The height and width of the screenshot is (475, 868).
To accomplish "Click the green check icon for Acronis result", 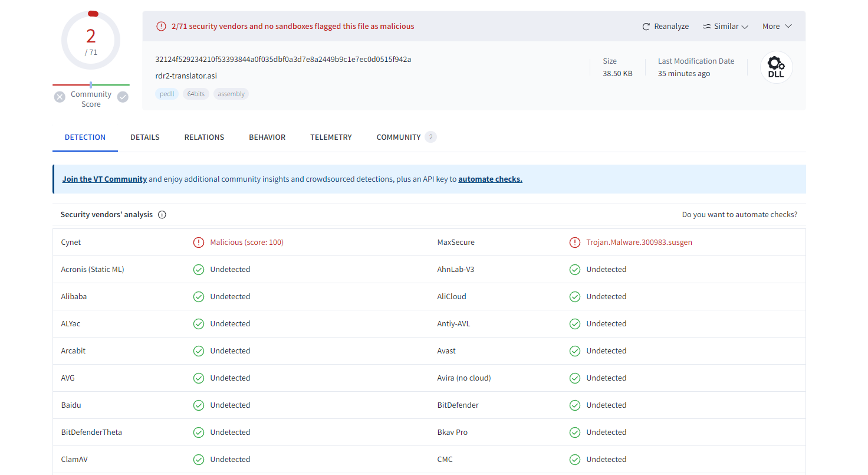I will click(x=199, y=270).
